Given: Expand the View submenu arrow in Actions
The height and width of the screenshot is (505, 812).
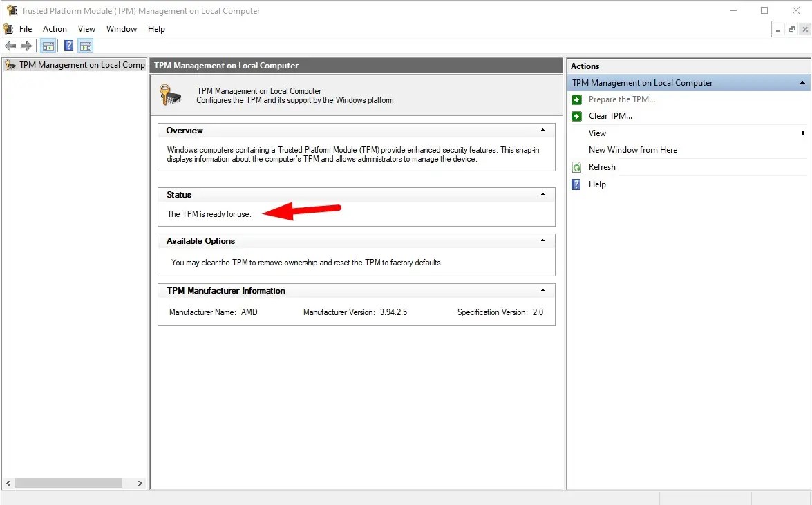Looking at the screenshot, I should (x=803, y=133).
